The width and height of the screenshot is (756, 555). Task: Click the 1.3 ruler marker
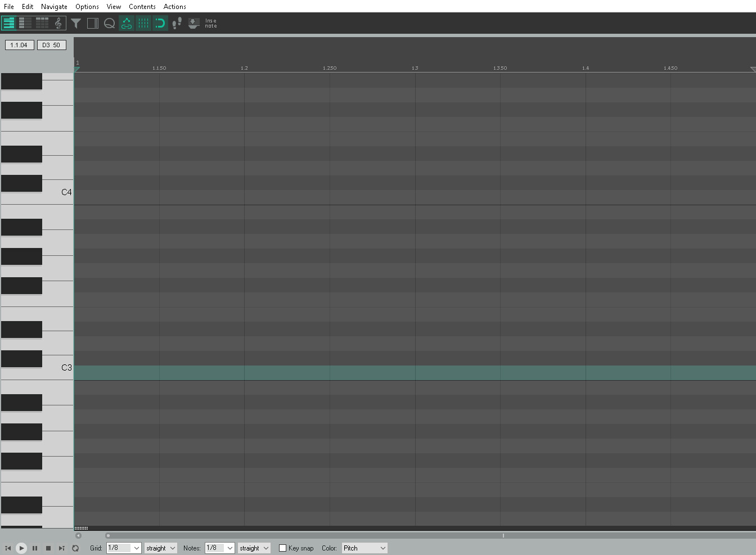415,68
